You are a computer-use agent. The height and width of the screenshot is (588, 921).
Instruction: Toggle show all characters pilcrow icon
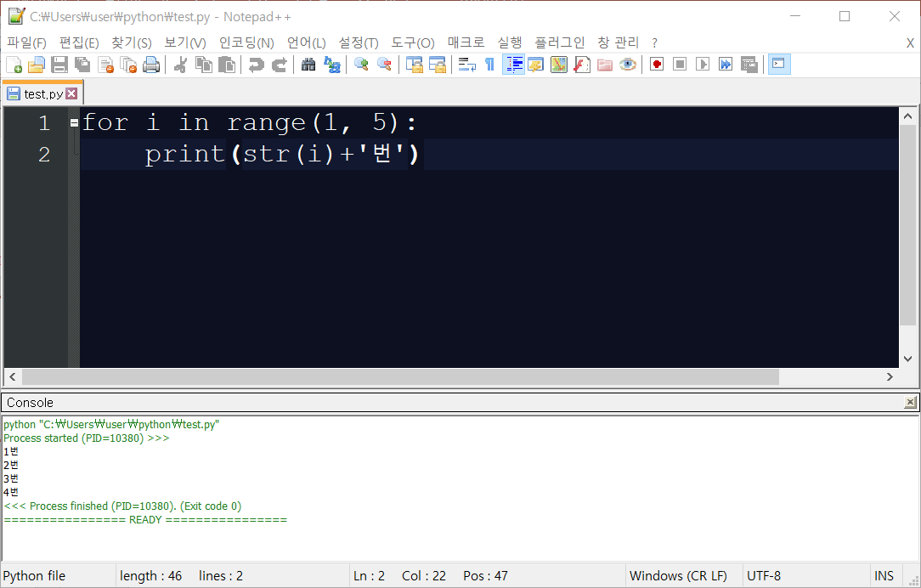click(x=490, y=65)
